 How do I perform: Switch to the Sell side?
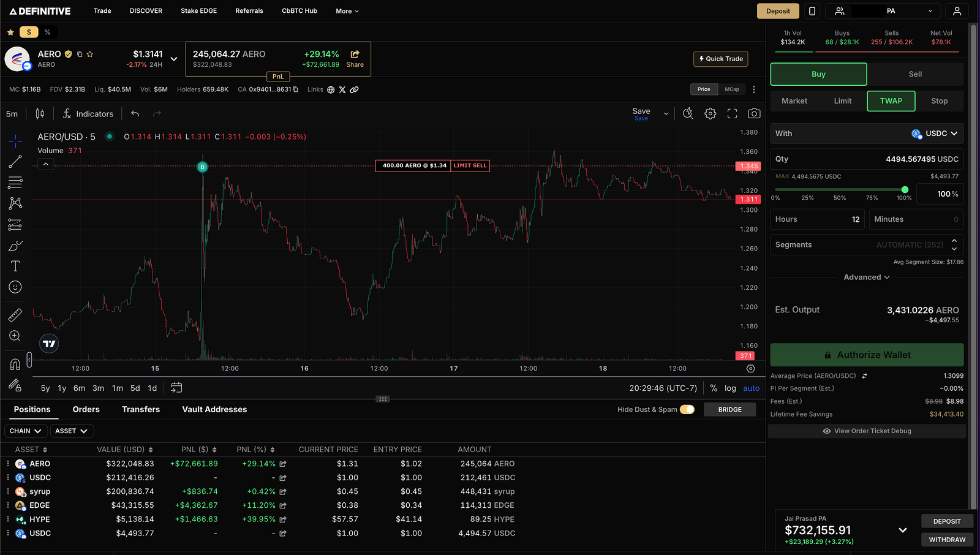[915, 74]
